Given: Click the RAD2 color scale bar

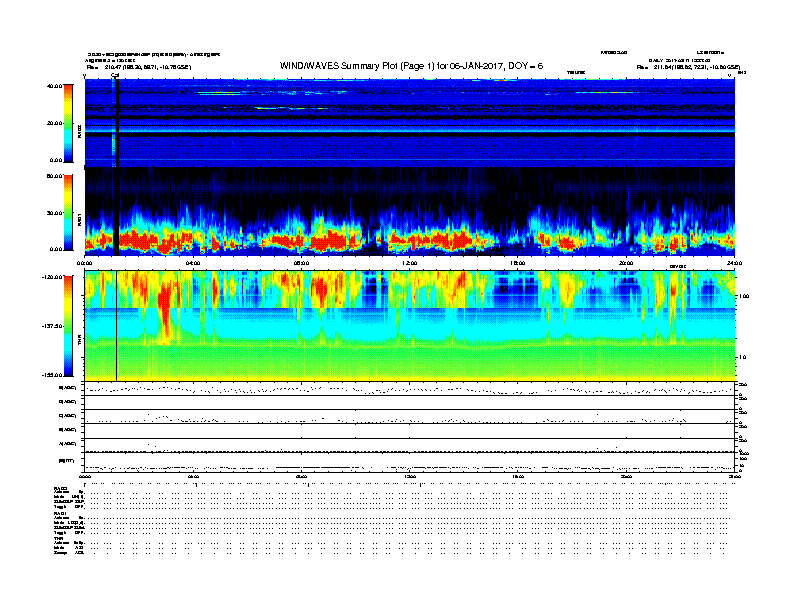Looking at the screenshot, I should tap(68, 123).
